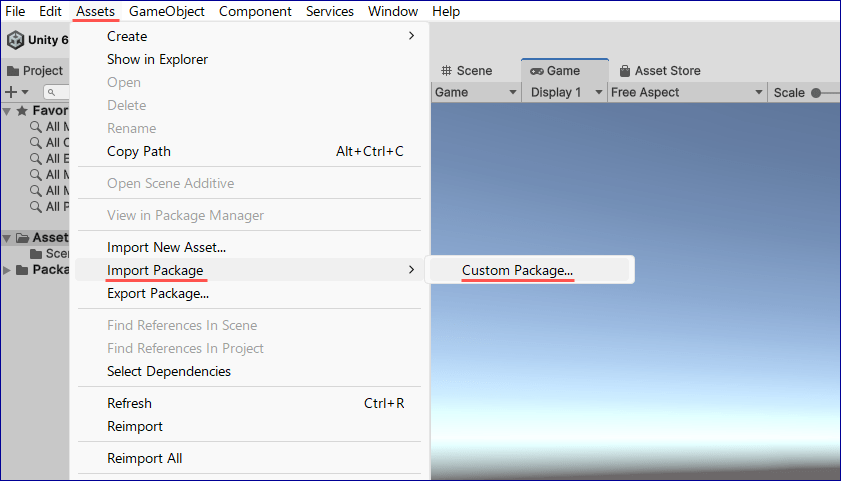The width and height of the screenshot is (841, 481).
Task: Open the Display 1 dropdown
Action: tap(566, 92)
